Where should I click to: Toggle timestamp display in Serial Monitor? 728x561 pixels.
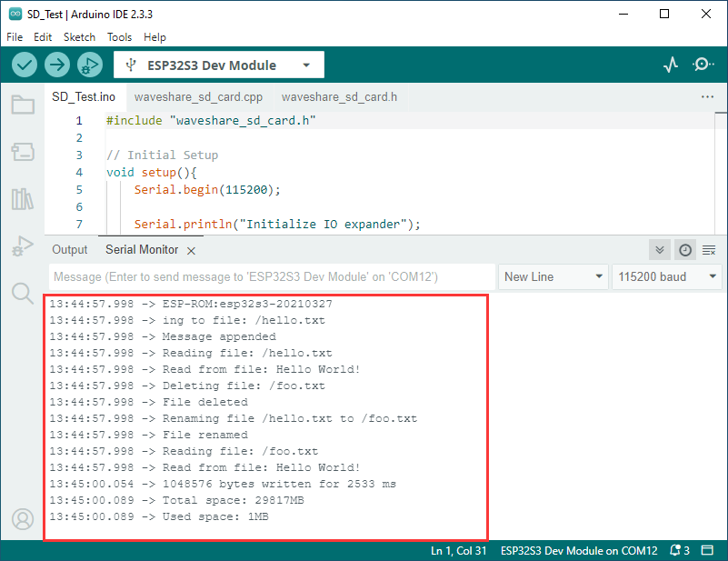[685, 250]
